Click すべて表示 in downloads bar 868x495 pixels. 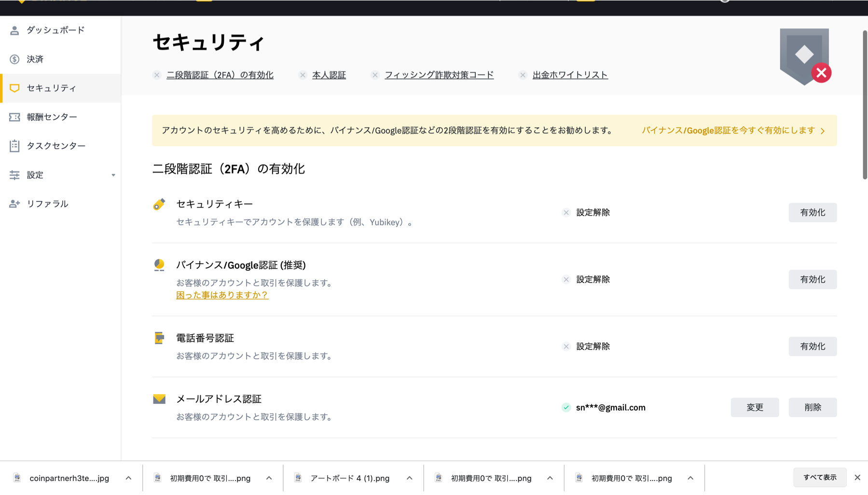[x=820, y=478]
